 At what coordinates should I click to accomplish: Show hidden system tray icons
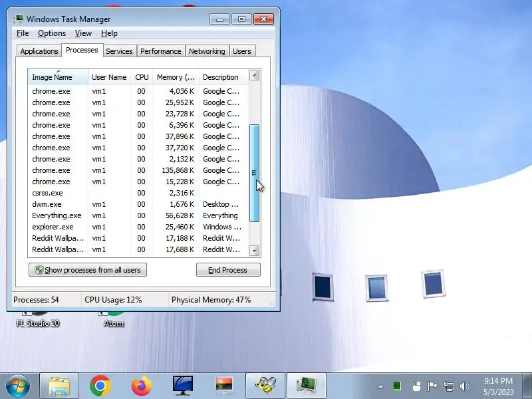[380, 386]
